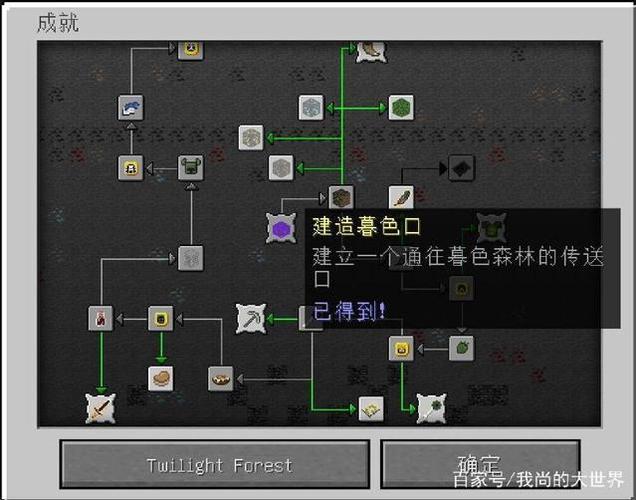Image resolution: width=636 pixels, height=500 pixels.
Task: Select the map achievement icon
Action: pyautogui.click(x=371, y=409)
